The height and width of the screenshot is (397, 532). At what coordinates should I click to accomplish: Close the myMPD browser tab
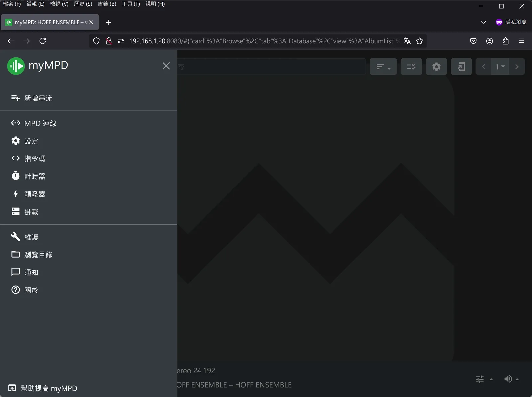coord(91,22)
